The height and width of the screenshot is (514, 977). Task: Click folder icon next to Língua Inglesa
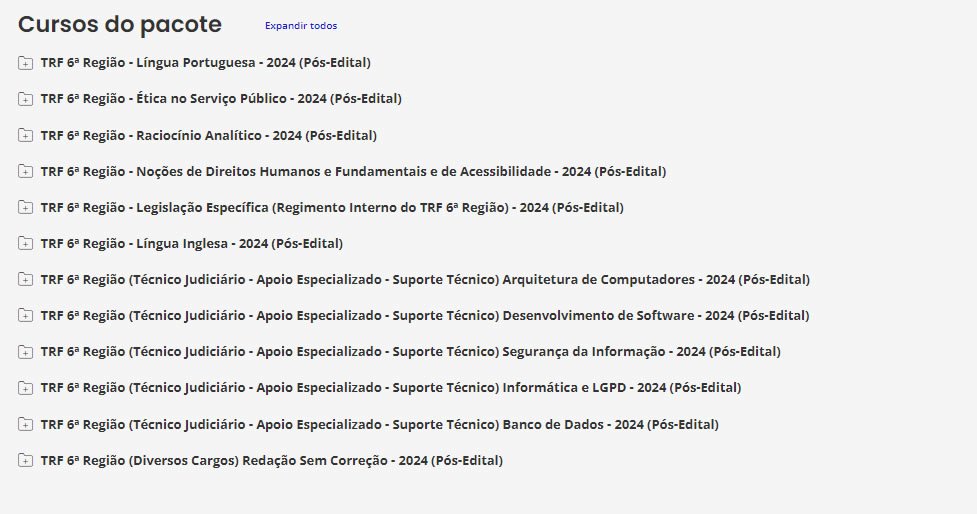pyautogui.click(x=25, y=243)
